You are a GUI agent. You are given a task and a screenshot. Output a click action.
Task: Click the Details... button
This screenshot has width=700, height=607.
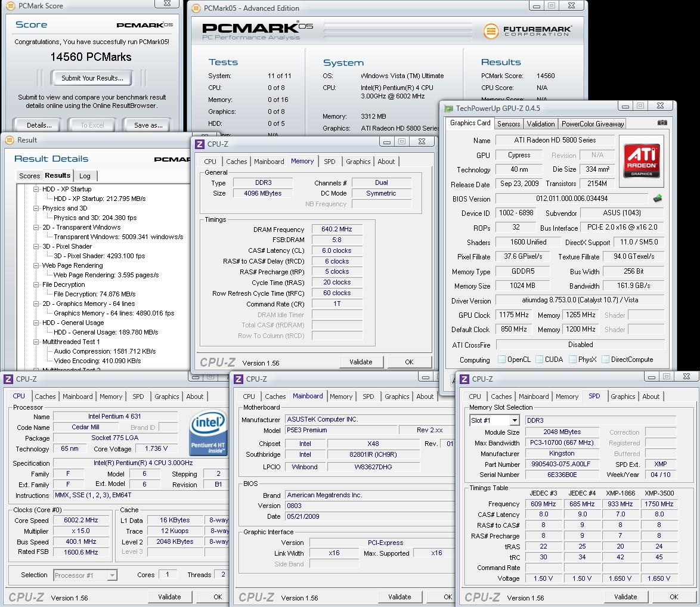39,125
